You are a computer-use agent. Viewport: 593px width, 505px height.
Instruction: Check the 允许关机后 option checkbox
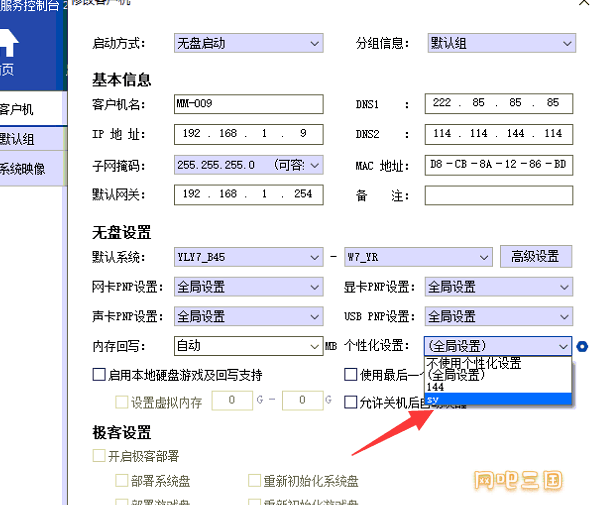point(351,402)
